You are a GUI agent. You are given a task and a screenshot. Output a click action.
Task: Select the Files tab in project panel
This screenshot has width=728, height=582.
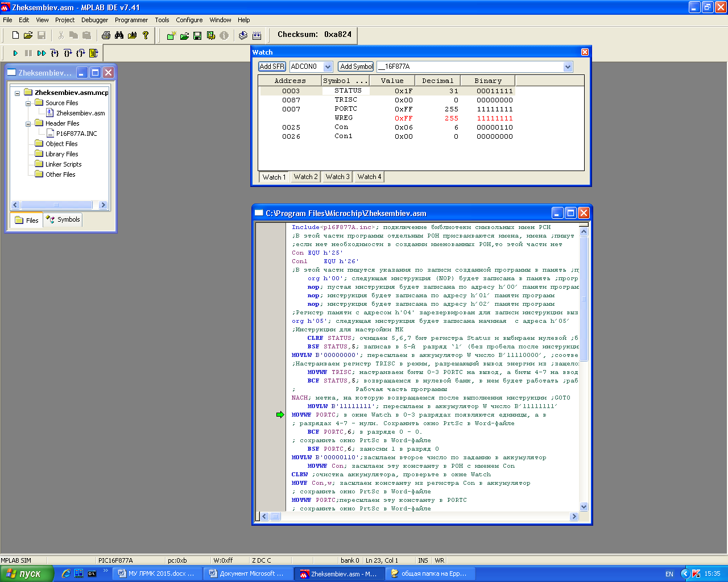coord(27,220)
